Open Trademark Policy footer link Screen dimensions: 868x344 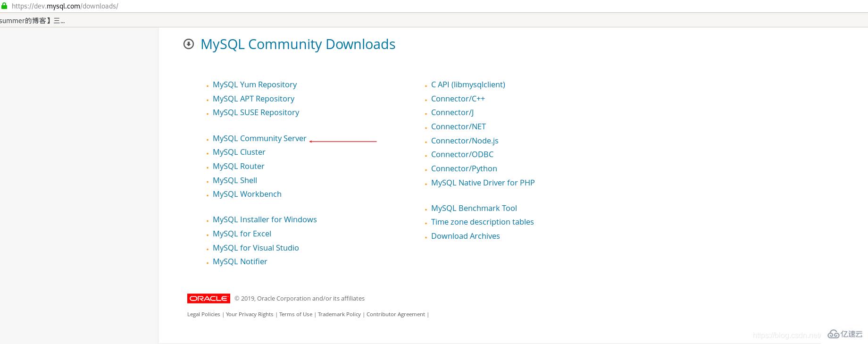[x=339, y=314]
